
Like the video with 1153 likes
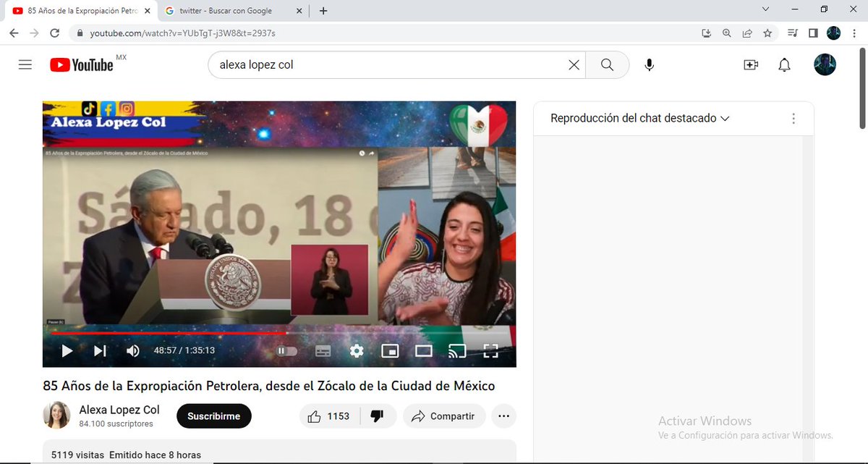(328, 416)
